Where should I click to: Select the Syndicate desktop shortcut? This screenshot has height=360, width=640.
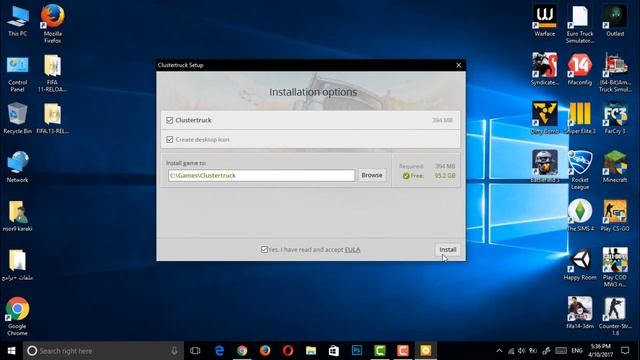pos(544,69)
